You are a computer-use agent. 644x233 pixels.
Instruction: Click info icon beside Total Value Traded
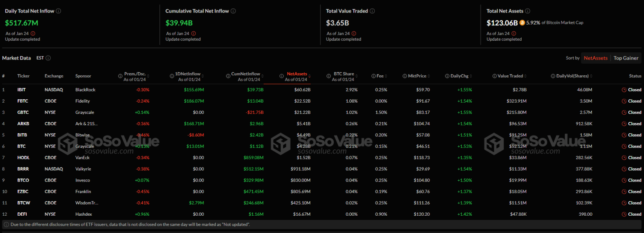tap(372, 11)
